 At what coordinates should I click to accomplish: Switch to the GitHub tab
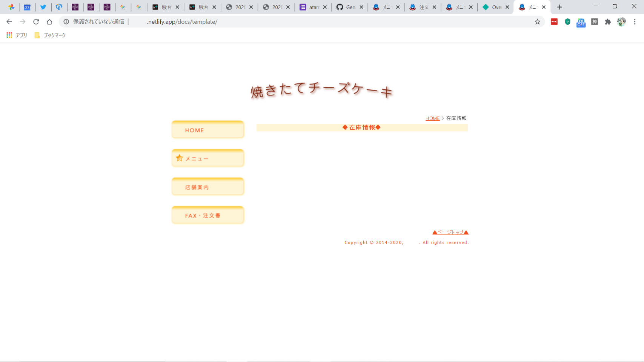coord(346,7)
